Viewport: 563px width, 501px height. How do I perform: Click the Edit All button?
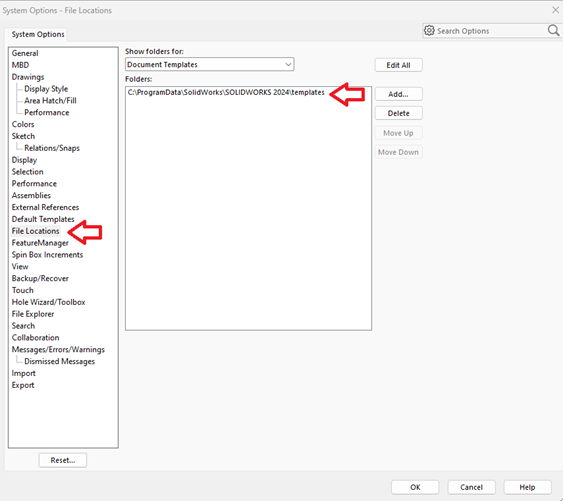pos(398,65)
